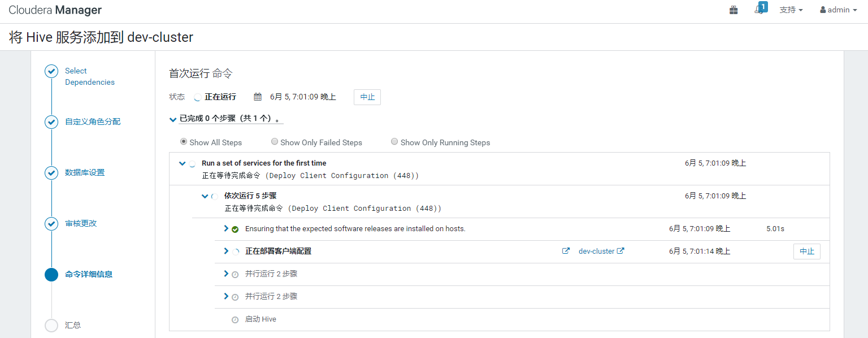
Task: Open external link icon right of dev-cluster
Action: click(x=620, y=251)
